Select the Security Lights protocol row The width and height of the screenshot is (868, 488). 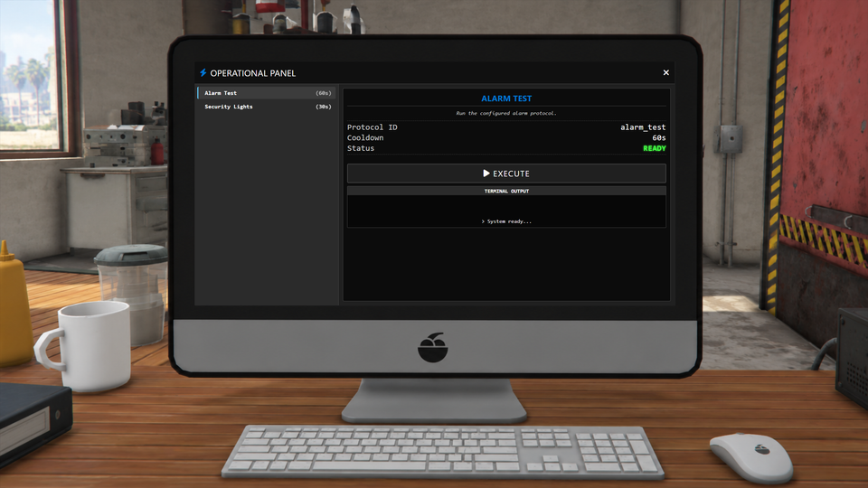pos(266,107)
